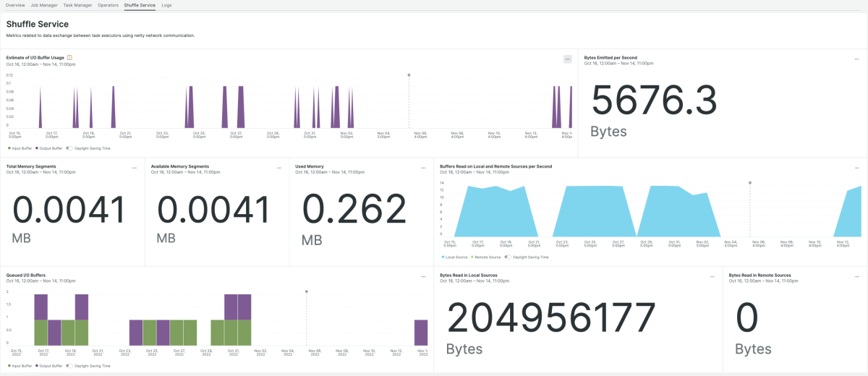Open options menu for Estimate of I/O Buffer Usage
868x376 pixels.
point(568,59)
